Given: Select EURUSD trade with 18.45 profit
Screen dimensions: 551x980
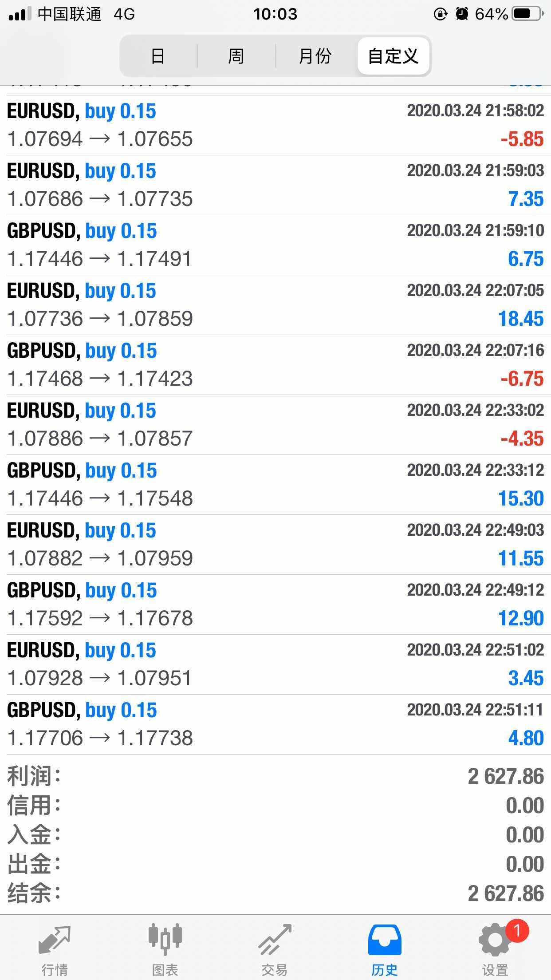Looking at the screenshot, I should click(x=275, y=305).
